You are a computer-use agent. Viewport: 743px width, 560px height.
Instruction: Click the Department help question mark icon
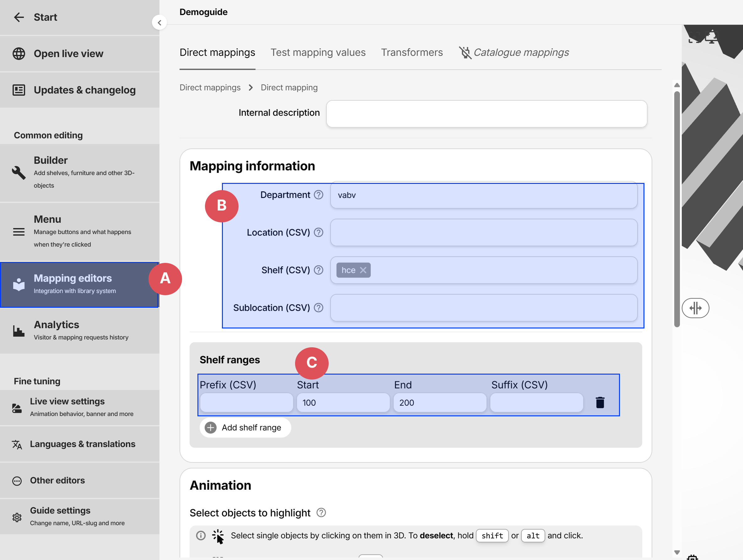[318, 195]
